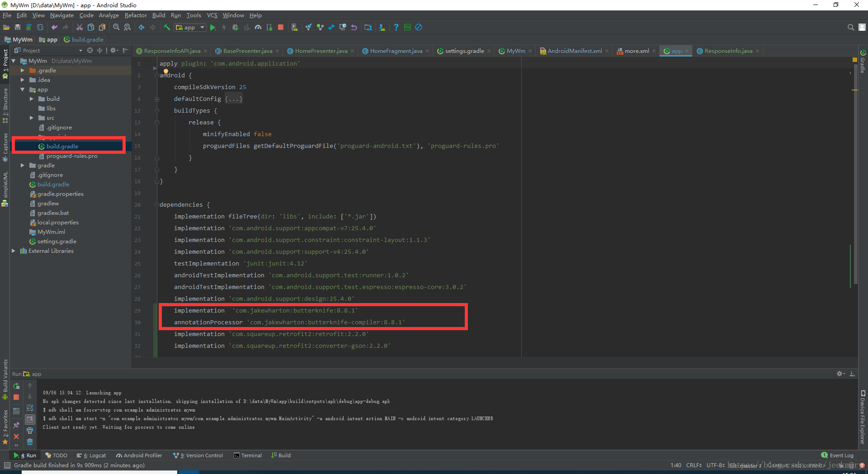Image resolution: width=868 pixels, height=474 pixels.
Task: Open the VCS menu
Action: click(x=212, y=15)
